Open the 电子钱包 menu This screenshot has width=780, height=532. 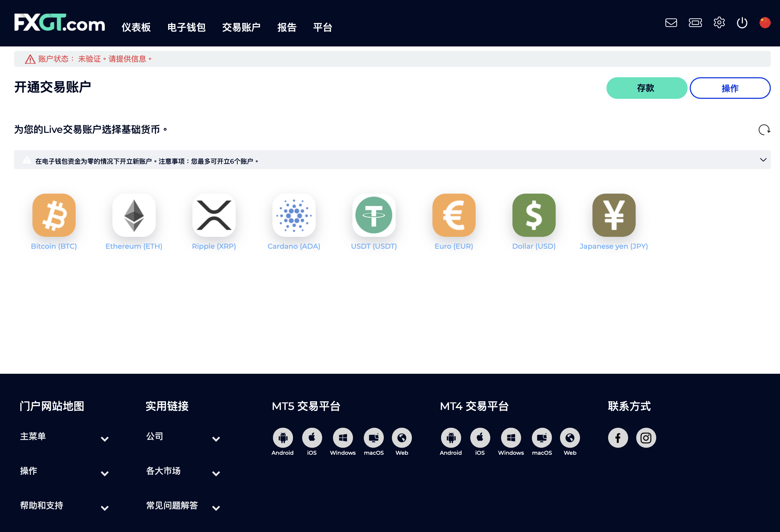click(186, 27)
